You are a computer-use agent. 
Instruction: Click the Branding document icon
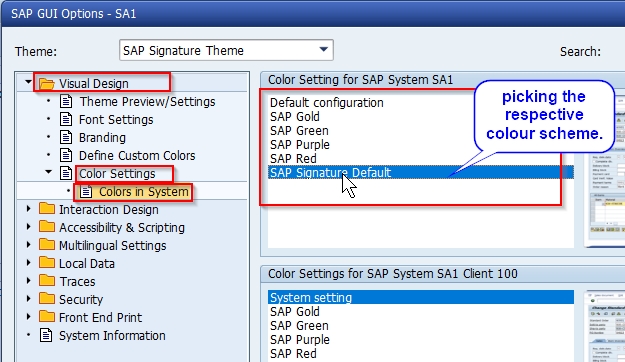tap(66, 138)
